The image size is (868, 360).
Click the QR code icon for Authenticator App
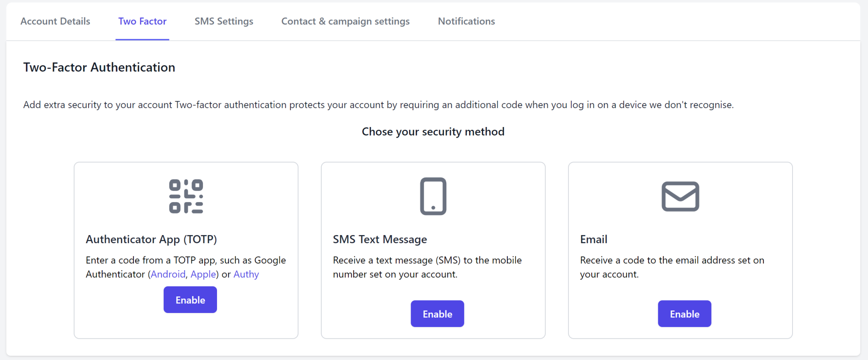186,196
